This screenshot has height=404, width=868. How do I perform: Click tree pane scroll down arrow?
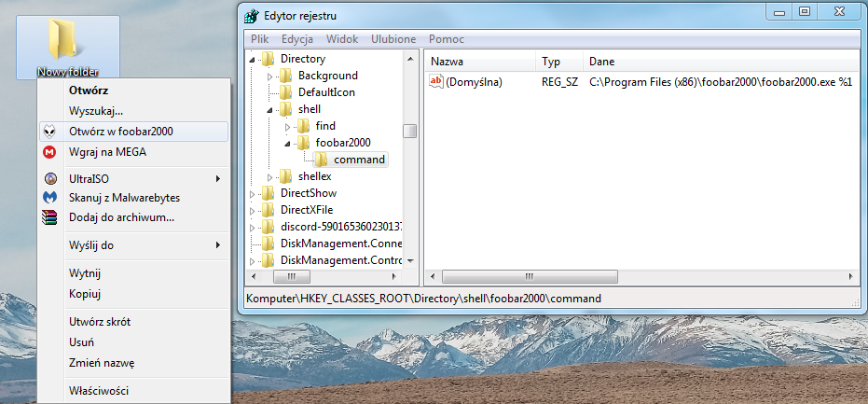[x=409, y=260]
